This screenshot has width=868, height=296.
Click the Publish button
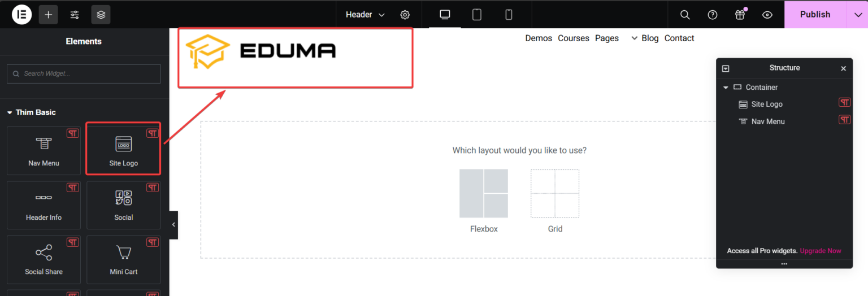pyautogui.click(x=815, y=15)
